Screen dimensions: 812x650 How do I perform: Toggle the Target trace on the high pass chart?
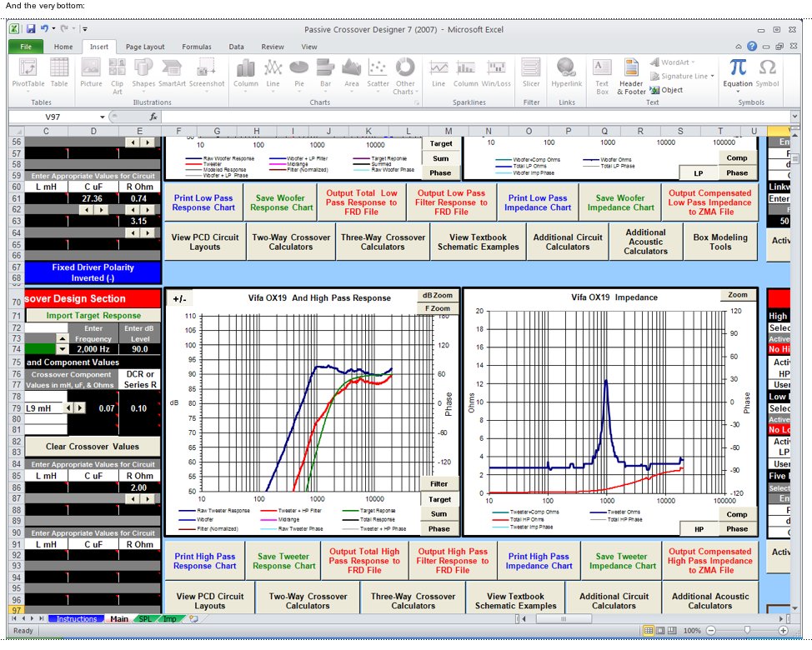(x=439, y=499)
